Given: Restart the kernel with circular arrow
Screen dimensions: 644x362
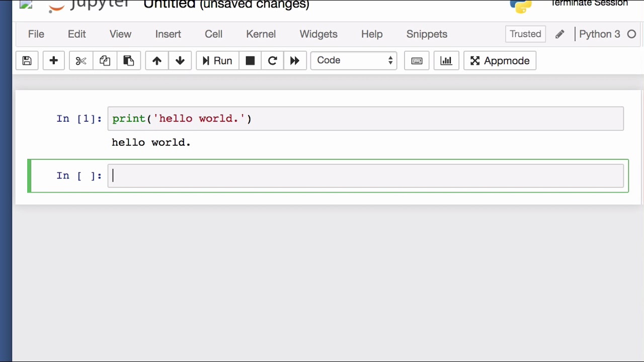Looking at the screenshot, I should pyautogui.click(x=272, y=61).
